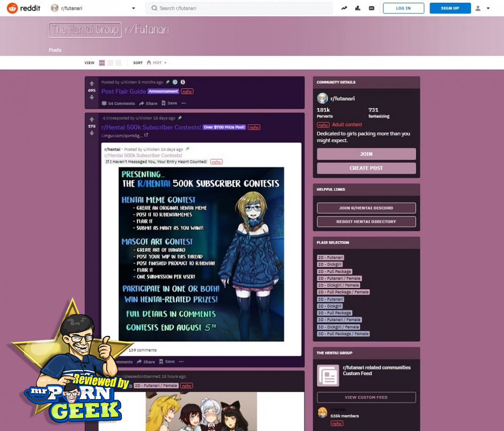
Task: Focus the subreddit search field
Action: 239,8
